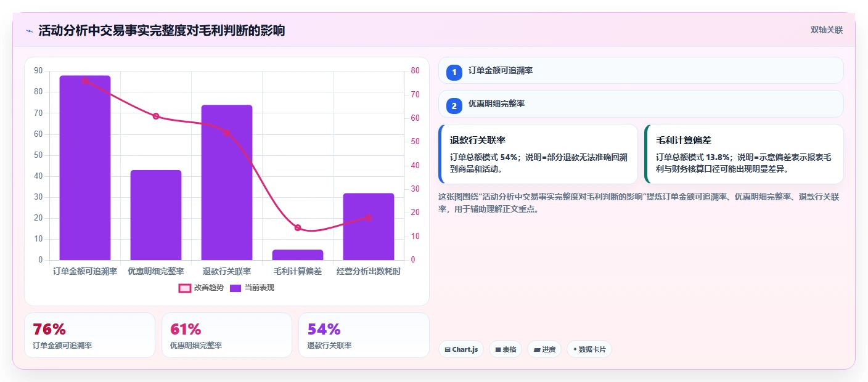Click the number 2 badge icon
Image resolution: width=868 pixels, height=382 pixels.
[x=454, y=106]
